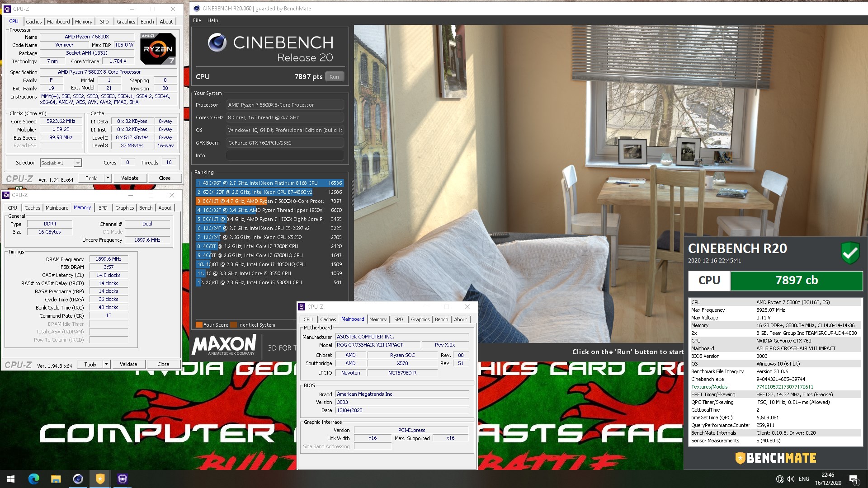Viewport: 868px width, 488px height.
Task: Click the network globe tray icon
Action: coord(779,479)
